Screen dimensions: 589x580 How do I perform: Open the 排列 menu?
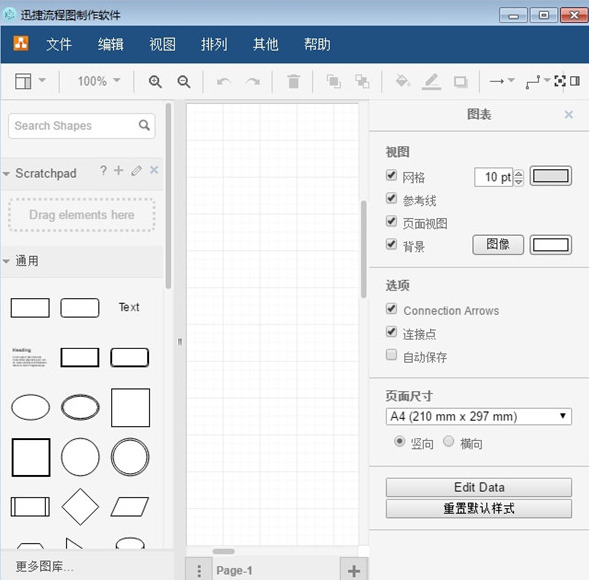coord(214,44)
